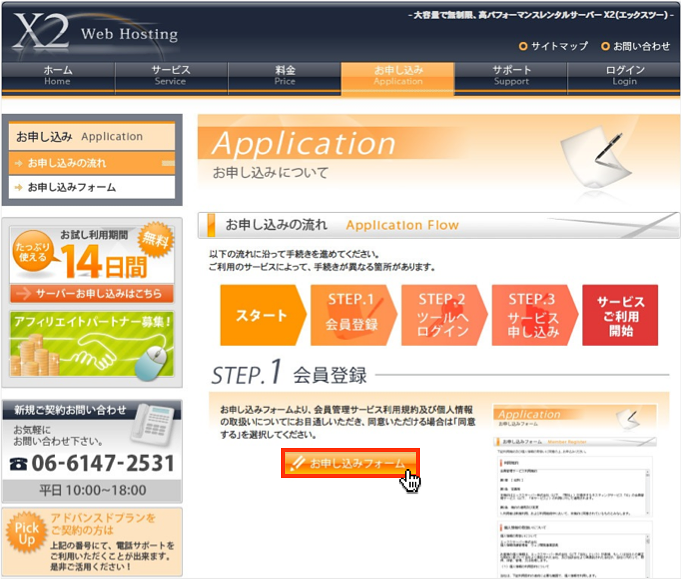
Task: Click the Pick Up badge icon
Action: coord(27,533)
